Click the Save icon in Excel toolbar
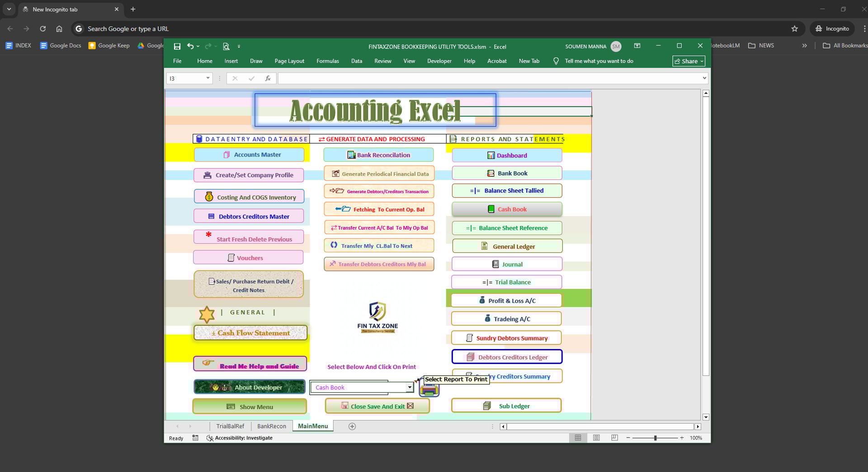The height and width of the screenshot is (472, 868). point(177,47)
